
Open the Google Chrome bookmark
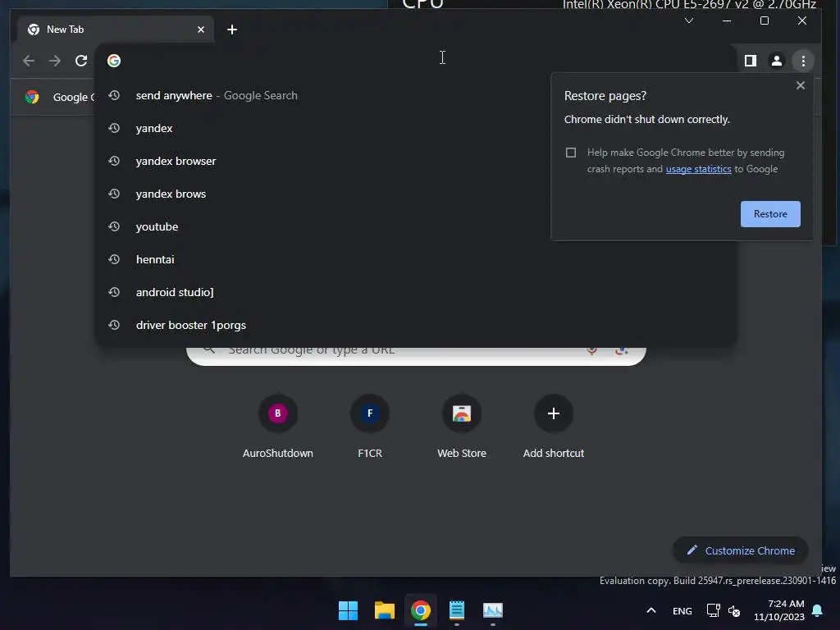click(x=59, y=97)
